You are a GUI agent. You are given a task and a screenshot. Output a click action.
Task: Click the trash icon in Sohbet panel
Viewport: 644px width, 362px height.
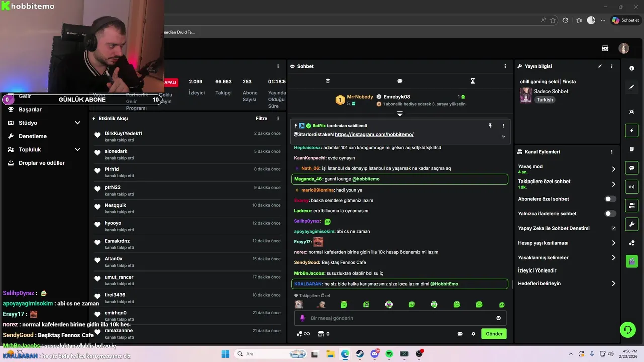tap(328, 81)
